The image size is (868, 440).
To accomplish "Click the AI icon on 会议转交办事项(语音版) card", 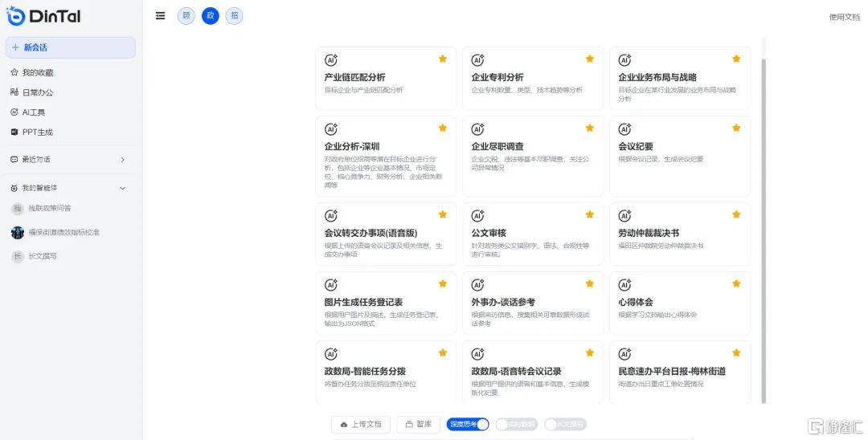I will [331, 215].
